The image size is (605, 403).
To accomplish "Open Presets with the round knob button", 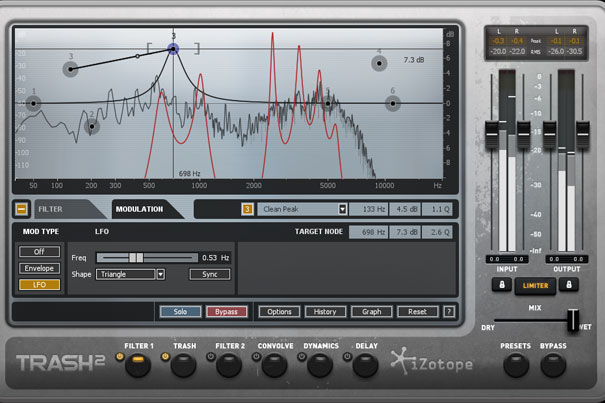I will click(516, 365).
